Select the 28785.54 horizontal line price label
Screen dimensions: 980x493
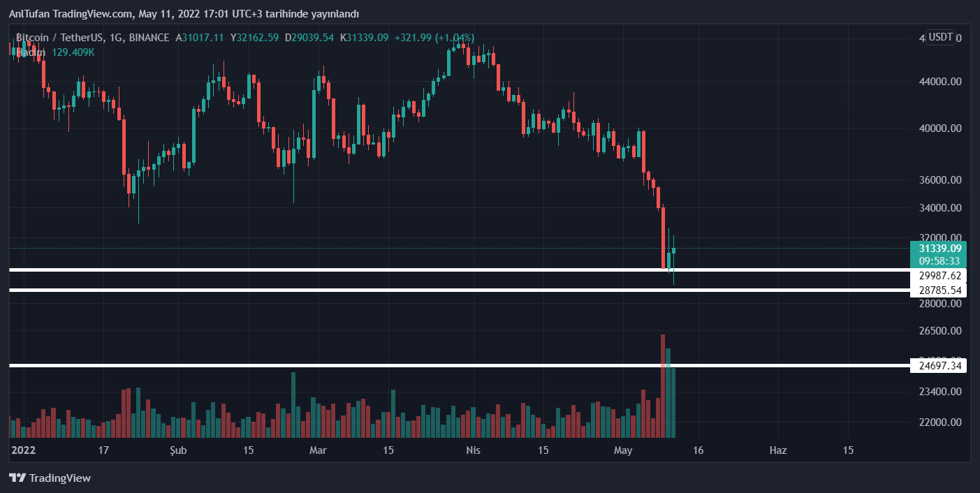pos(939,290)
